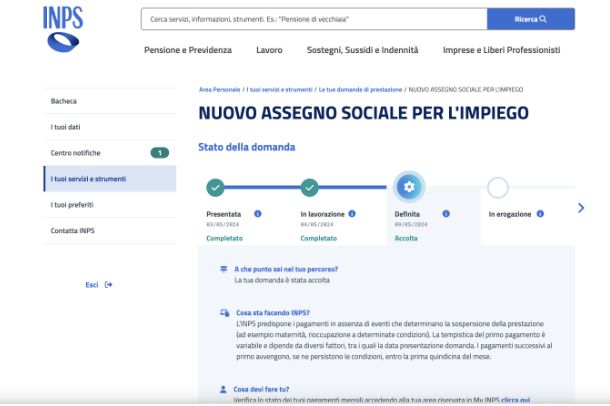
Task: Click the logout arrow icon beside Esci
Action: 109,285
